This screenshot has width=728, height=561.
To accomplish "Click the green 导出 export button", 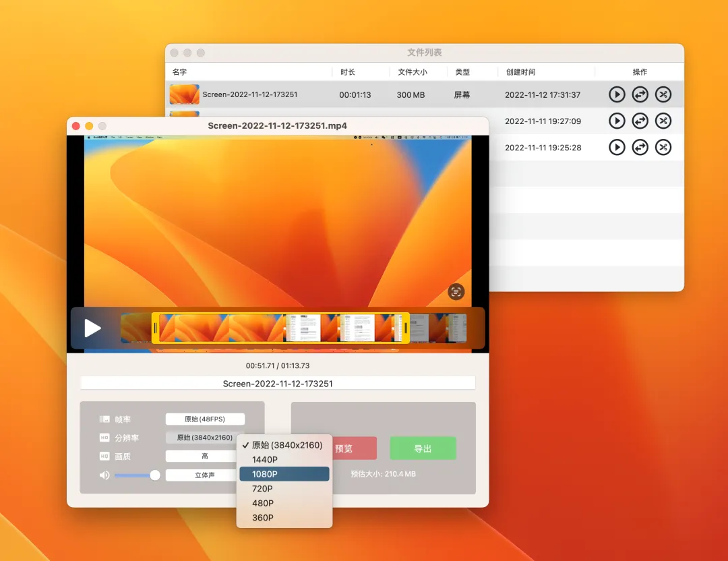I will [x=423, y=448].
